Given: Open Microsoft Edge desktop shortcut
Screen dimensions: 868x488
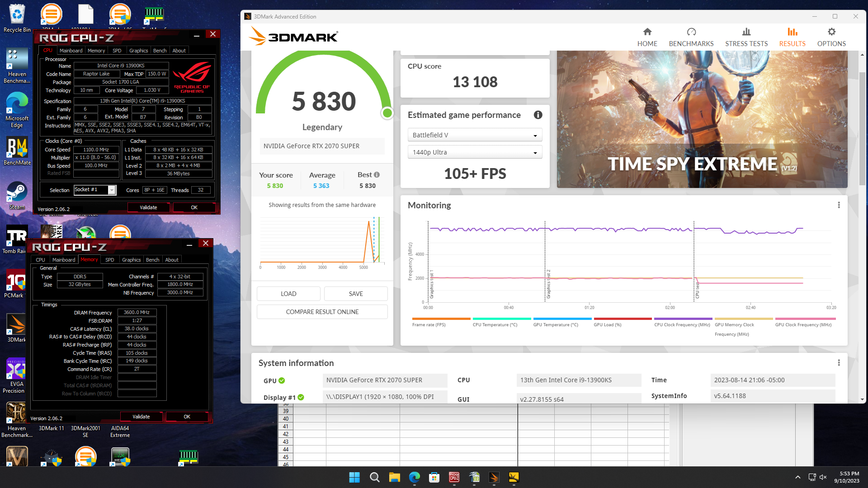Looking at the screenshot, I should [17, 110].
